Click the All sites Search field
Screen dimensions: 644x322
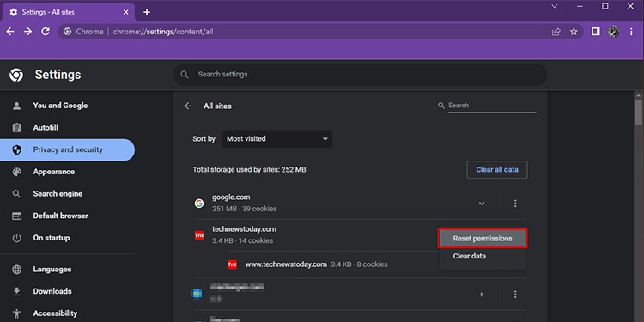click(x=492, y=106)
